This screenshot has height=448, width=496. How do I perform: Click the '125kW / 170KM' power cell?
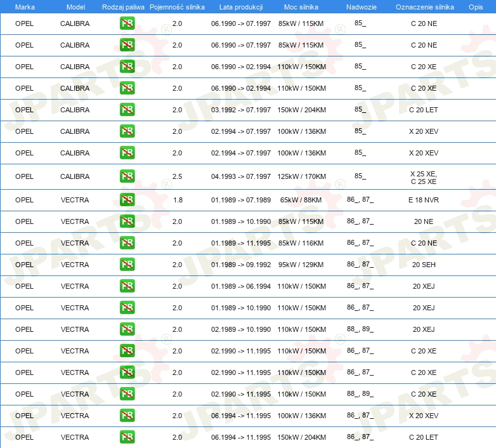click(301, 176)
